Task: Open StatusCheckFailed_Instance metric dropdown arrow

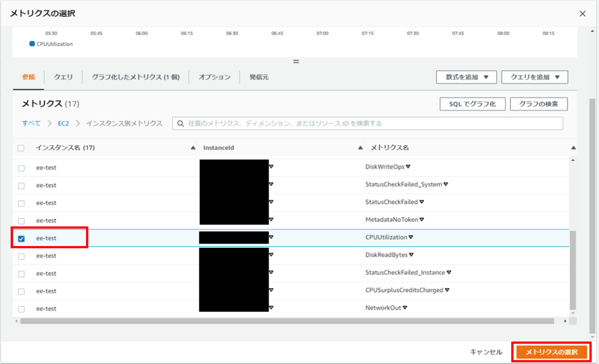Action: pyautogui.click(x=449, y=272)
